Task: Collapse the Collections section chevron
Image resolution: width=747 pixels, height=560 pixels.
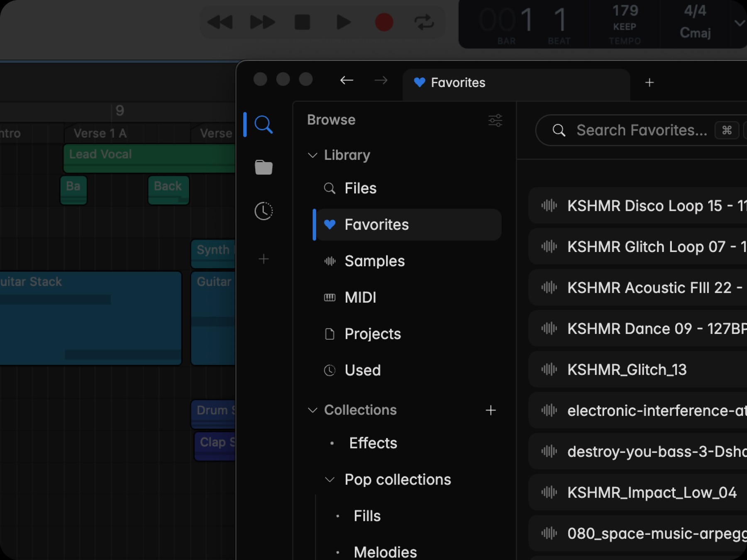Action: pos(312,410)
